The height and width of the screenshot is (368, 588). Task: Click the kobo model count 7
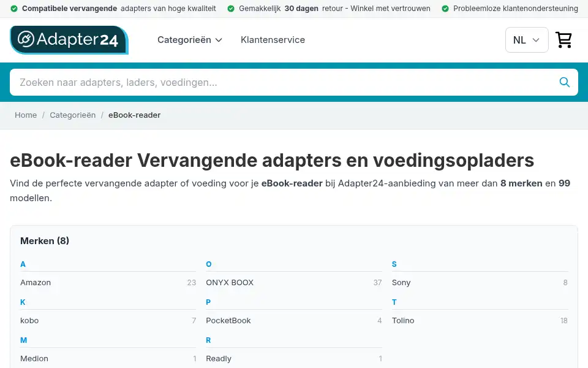click(194, 320)
